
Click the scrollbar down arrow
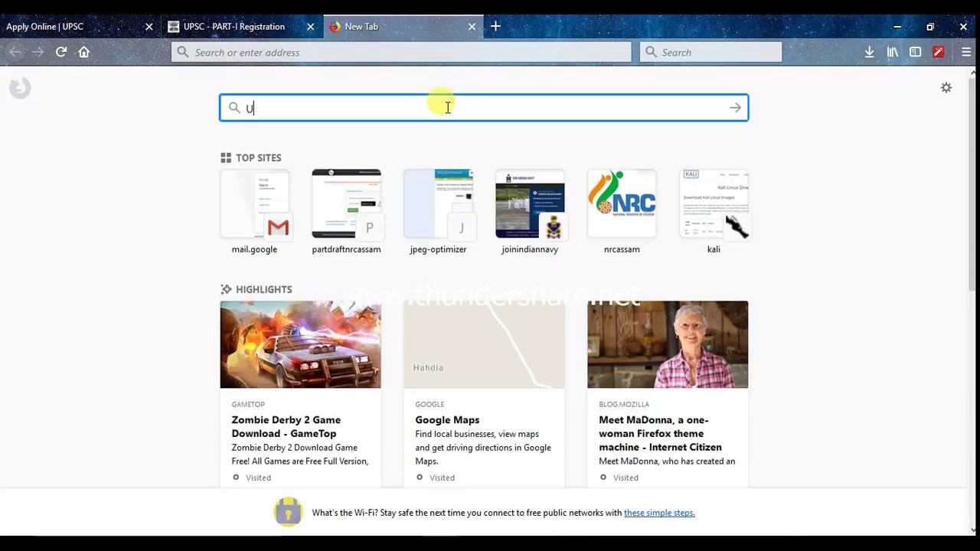tap(973, 530)
